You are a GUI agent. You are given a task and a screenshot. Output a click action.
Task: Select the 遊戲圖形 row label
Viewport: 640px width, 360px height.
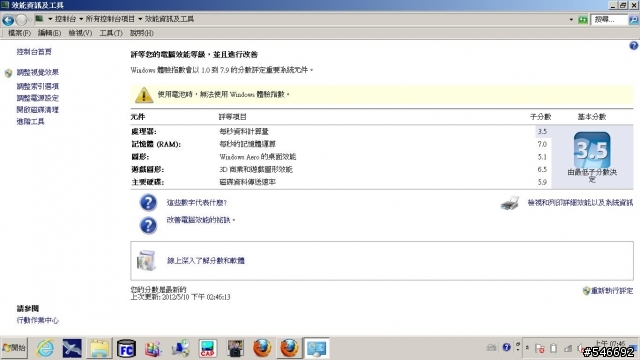tap(147, 169)
